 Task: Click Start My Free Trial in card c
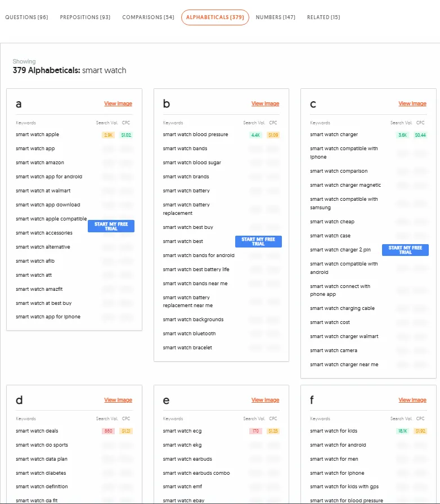point(405,250)
